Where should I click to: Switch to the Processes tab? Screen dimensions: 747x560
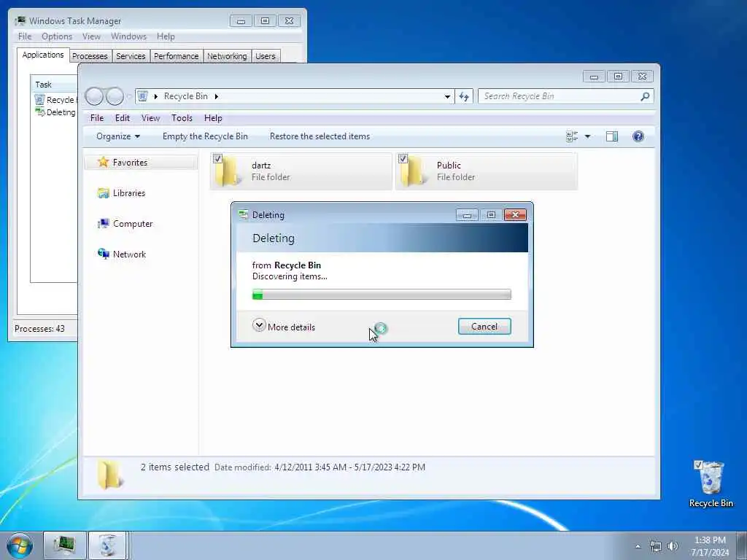click(x=90, y=56)
